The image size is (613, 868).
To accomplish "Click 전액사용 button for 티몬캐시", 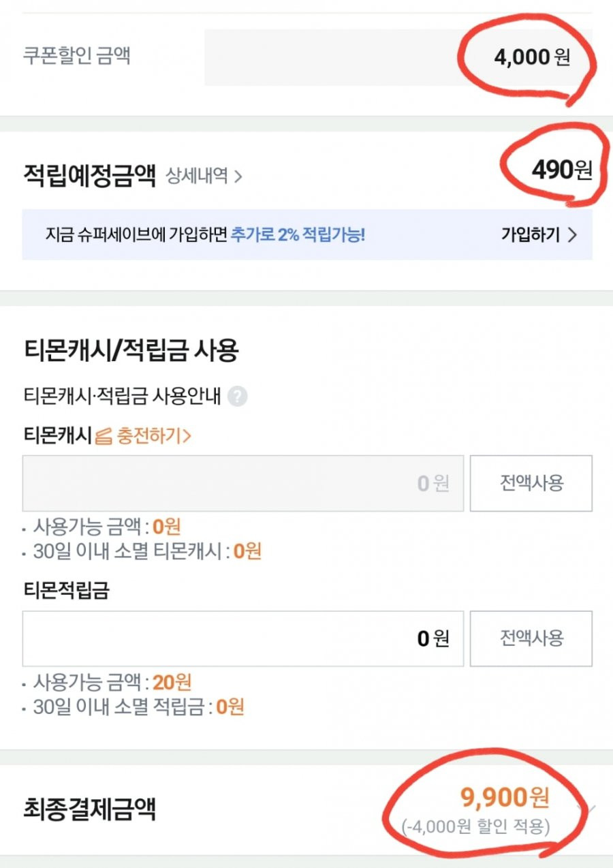I will 531,483.
